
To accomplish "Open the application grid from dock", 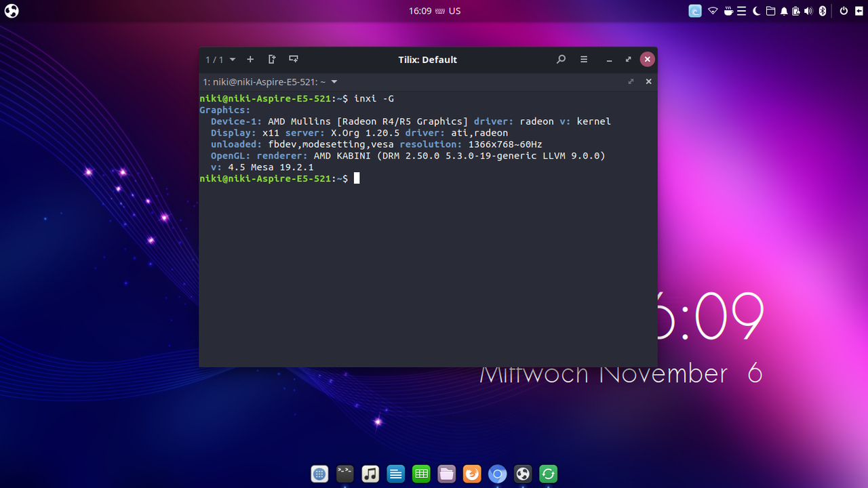I will pos(320,474).
